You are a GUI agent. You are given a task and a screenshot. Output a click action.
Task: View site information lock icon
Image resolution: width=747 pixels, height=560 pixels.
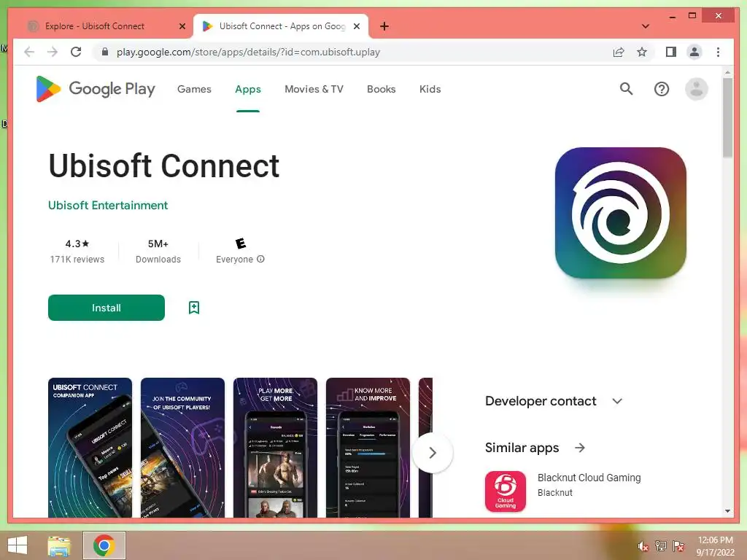click(105, 52)
